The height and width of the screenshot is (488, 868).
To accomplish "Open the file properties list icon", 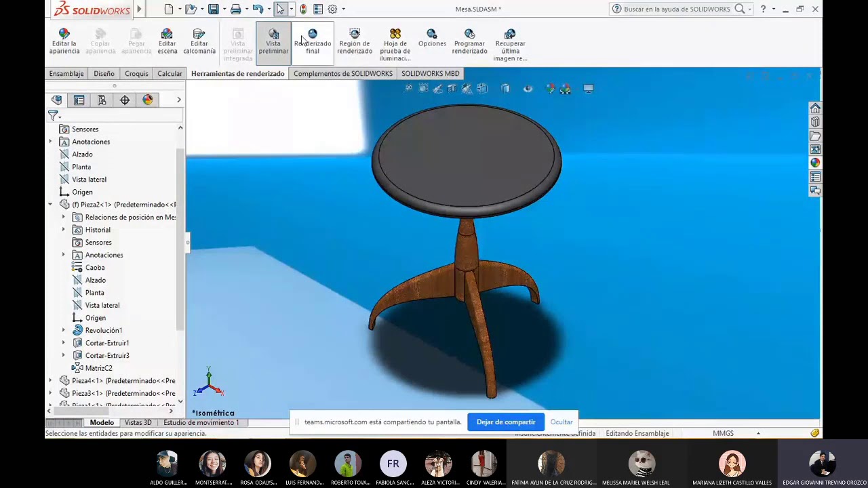I will pyautogui.click(x=318, y=9).
